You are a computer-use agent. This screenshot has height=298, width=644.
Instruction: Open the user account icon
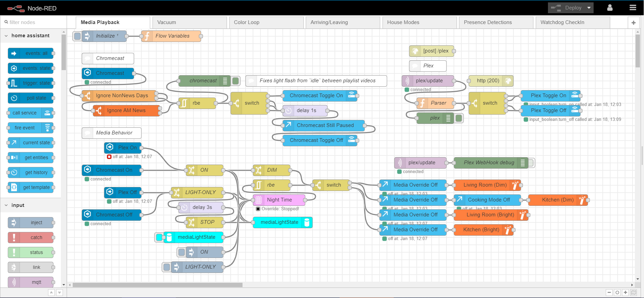[x=610, y=8]
